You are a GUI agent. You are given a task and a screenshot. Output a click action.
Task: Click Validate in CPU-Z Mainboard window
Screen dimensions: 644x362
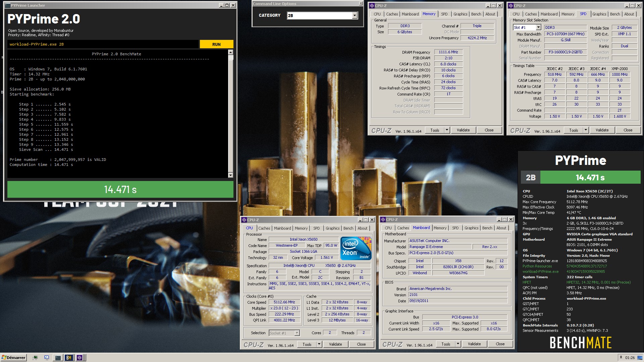pyautogui.click(x=474, y=344)
